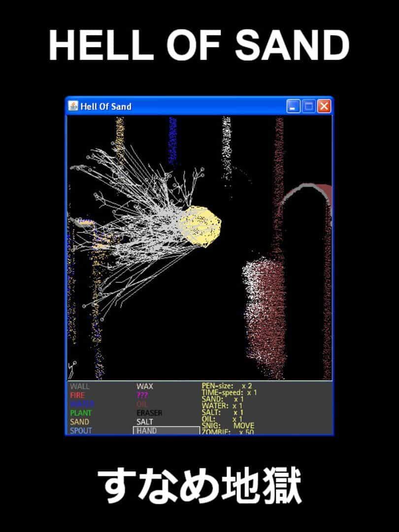Select the WAX element
This screenshot has height=532, width=399.
[145, 386]
